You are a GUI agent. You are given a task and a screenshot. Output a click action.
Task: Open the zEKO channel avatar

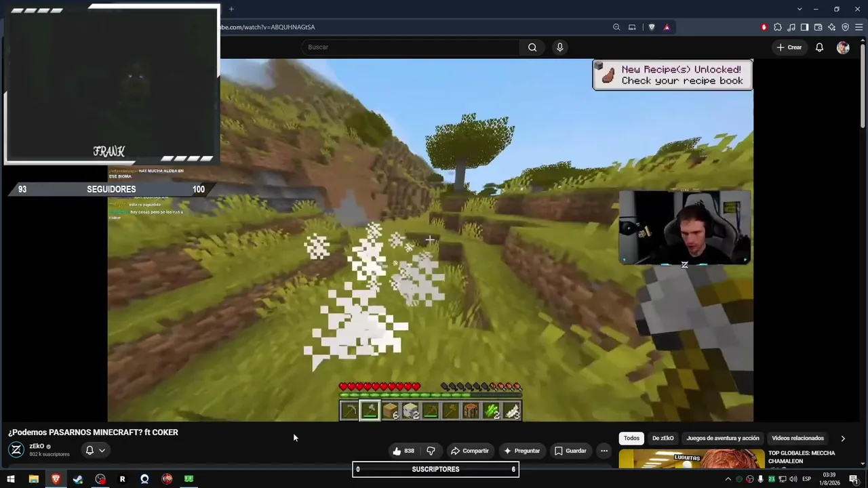tap(16, 449)
